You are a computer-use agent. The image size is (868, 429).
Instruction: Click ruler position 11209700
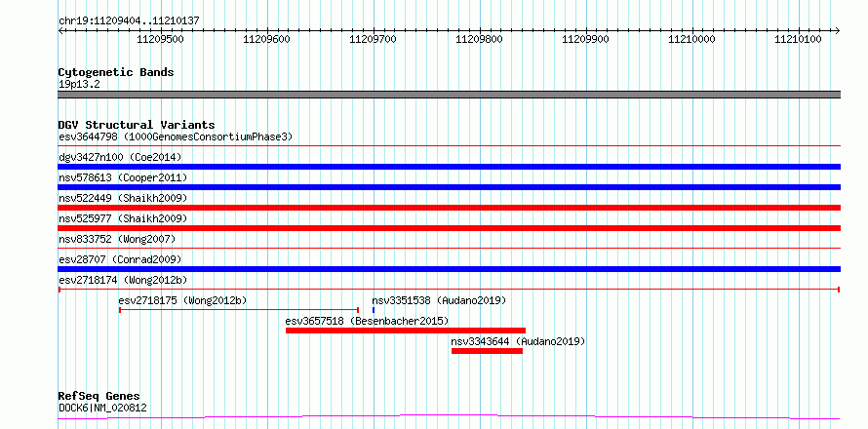374,39
